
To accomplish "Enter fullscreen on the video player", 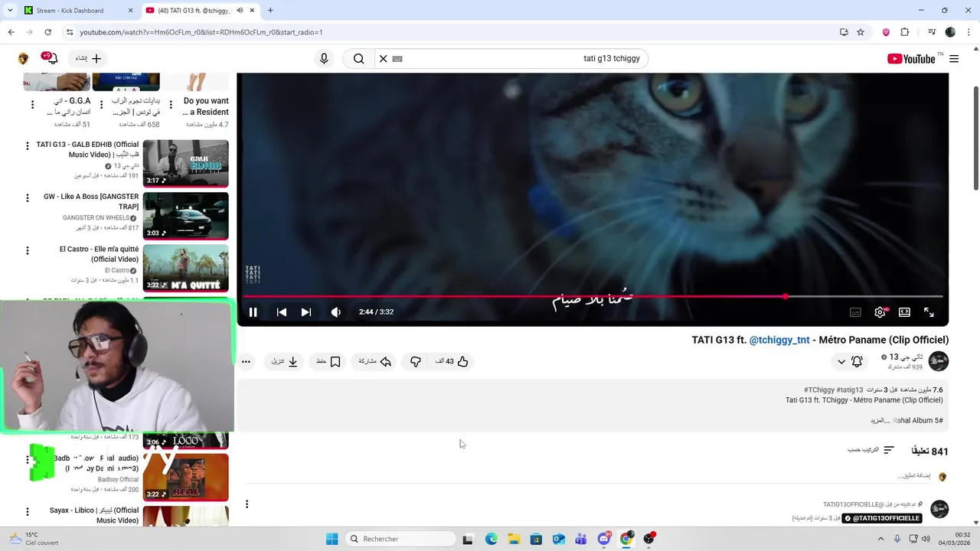I will pos(929,312).
